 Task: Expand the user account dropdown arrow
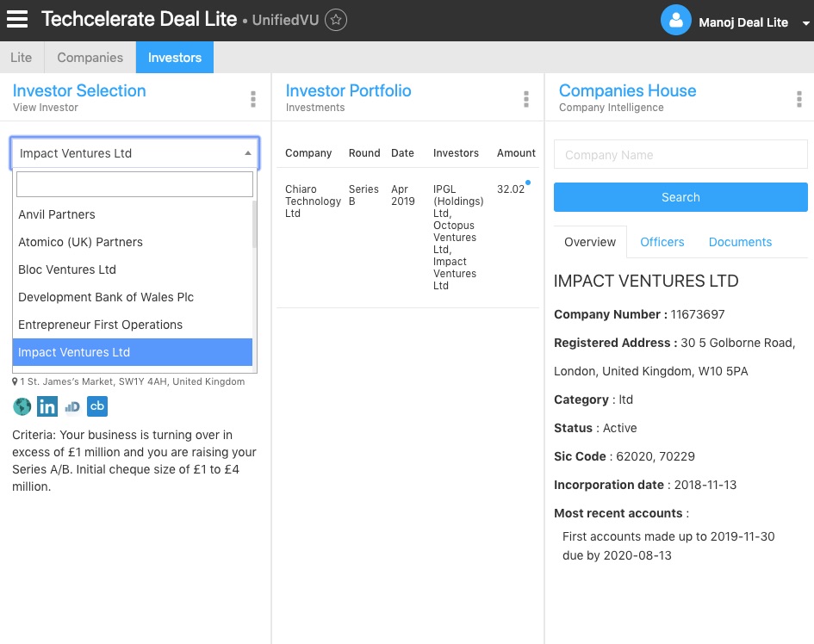pyautogui.click(x=805, y=23)
